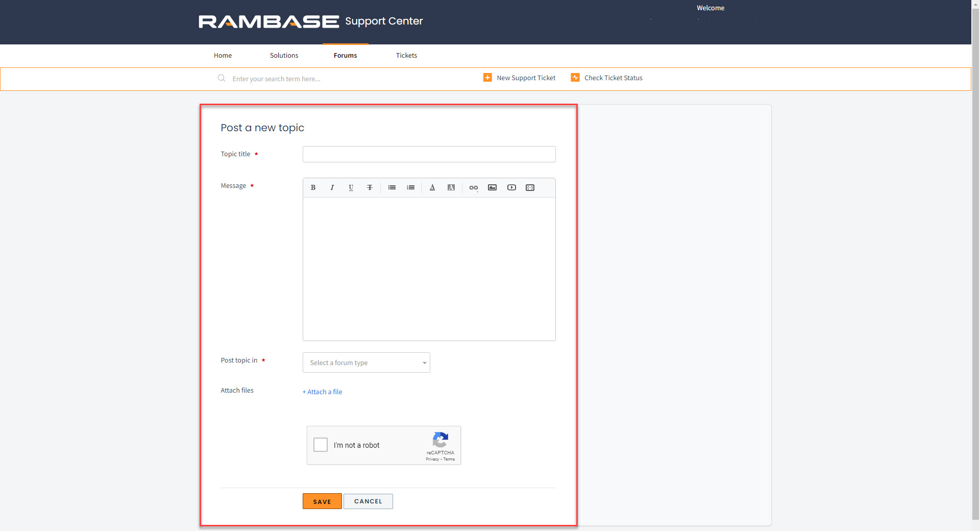Open the text color picker
The image size is (980, 531).
pyautogui.click(x=432, y=187)
